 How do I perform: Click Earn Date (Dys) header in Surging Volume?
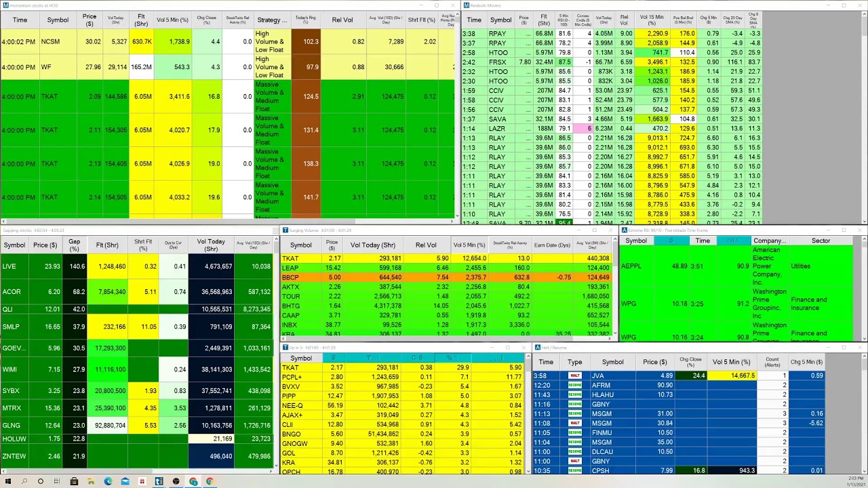pyautogui.click(x=552, y=245)
